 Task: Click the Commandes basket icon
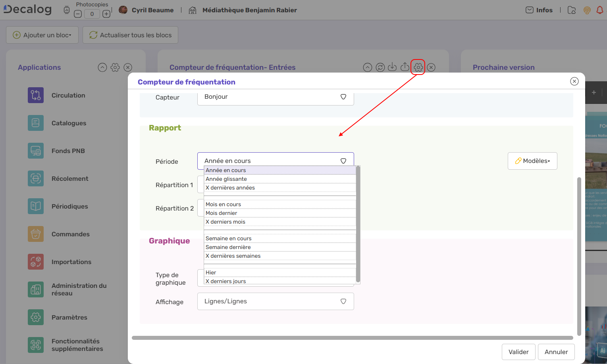click(x=36, y=234)
